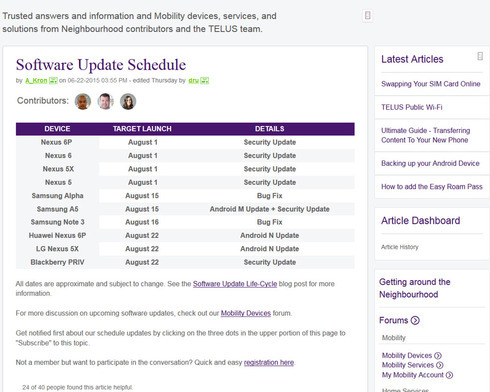Click the Article Dashboard heading

coord(421,221)
